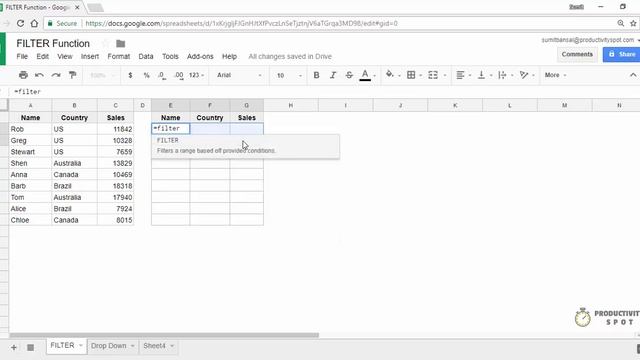The height and width of the screenshot is (360, 640).
Task: Increase decimal places
Action: coord(178,75)
